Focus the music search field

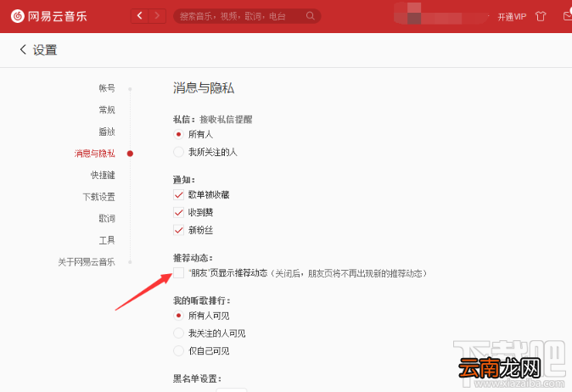coord(247,16)
